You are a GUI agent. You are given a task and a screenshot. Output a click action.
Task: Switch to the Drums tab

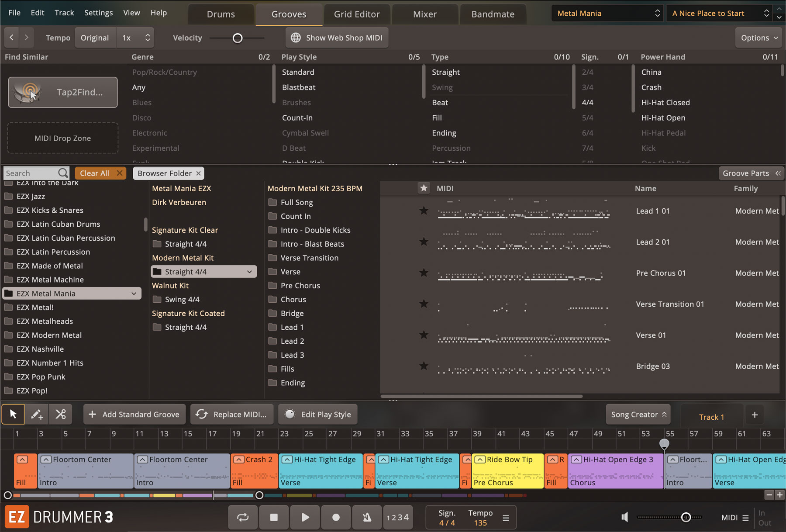tap(221, 14)
